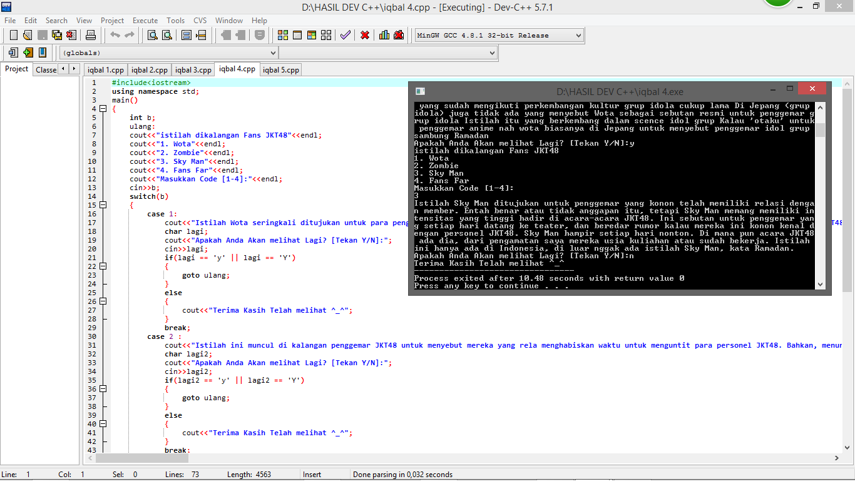
Task: Click the Replace toolbar icon
Action: pyautogui.click(x=167, y=35)
